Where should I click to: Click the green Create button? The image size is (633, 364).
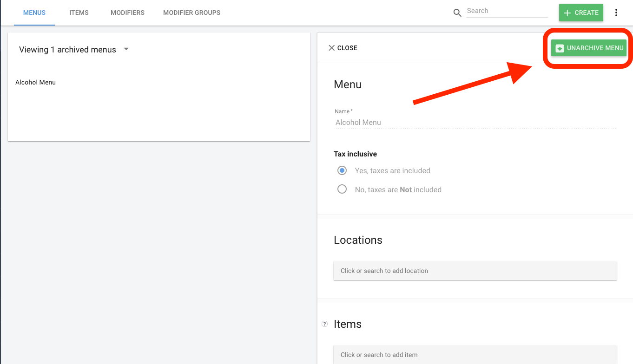coord(581,13)
